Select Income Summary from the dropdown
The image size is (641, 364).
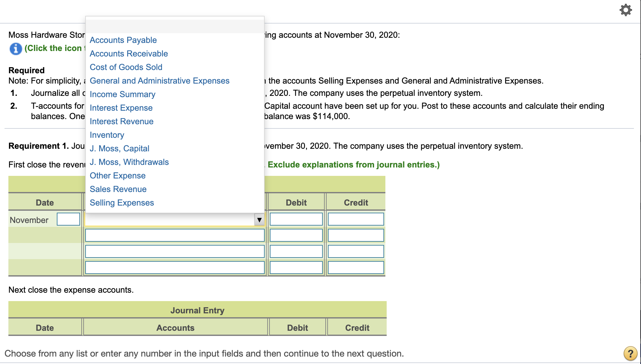point(122,94)
